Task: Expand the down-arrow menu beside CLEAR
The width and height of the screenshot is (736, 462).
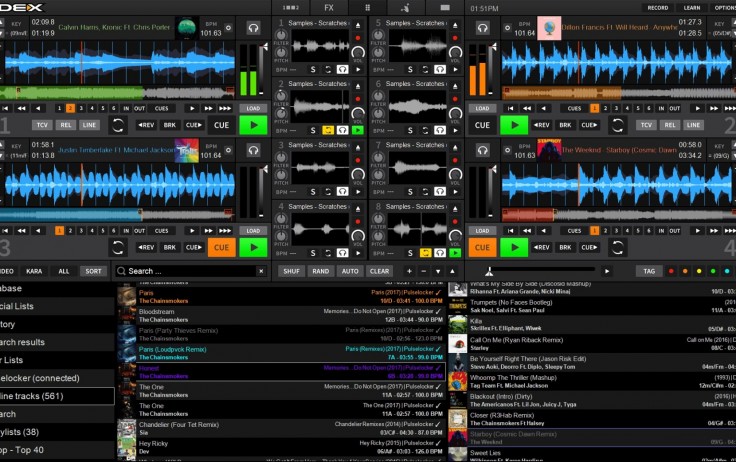Action: pos(440,271)
